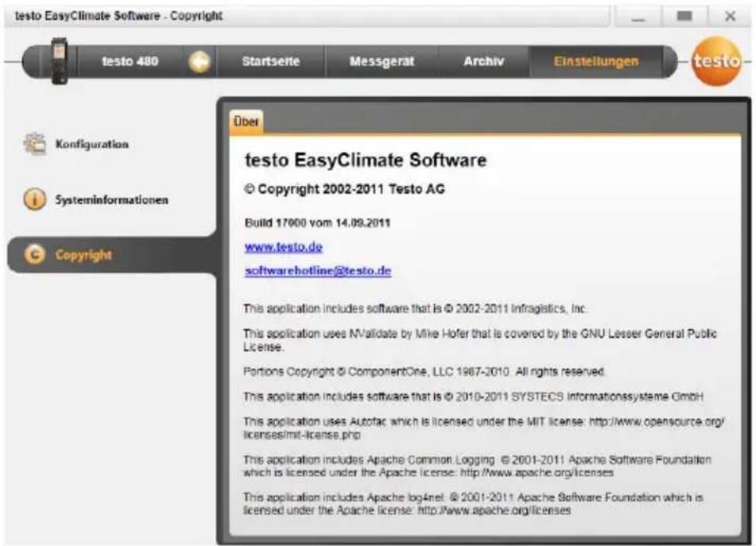Viewport: 756px width, 546px height.
Task: Click the Systeminformationen info icon
Action: pos(34,199)
